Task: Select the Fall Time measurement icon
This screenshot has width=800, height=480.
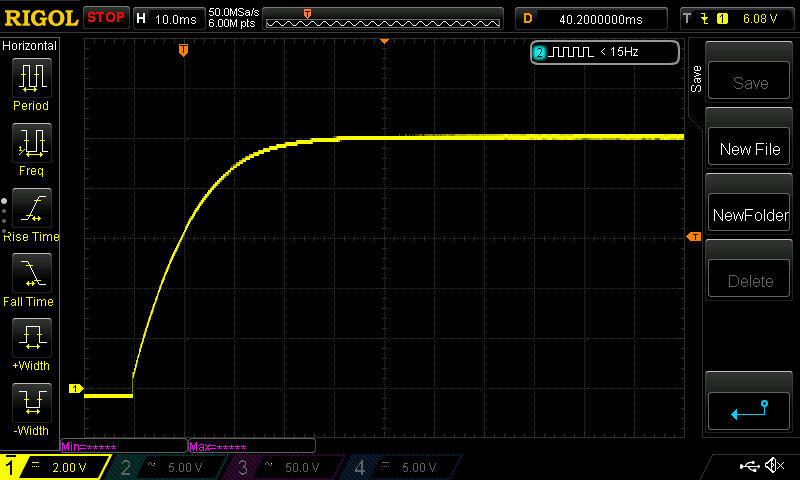Action: (32, 273)
